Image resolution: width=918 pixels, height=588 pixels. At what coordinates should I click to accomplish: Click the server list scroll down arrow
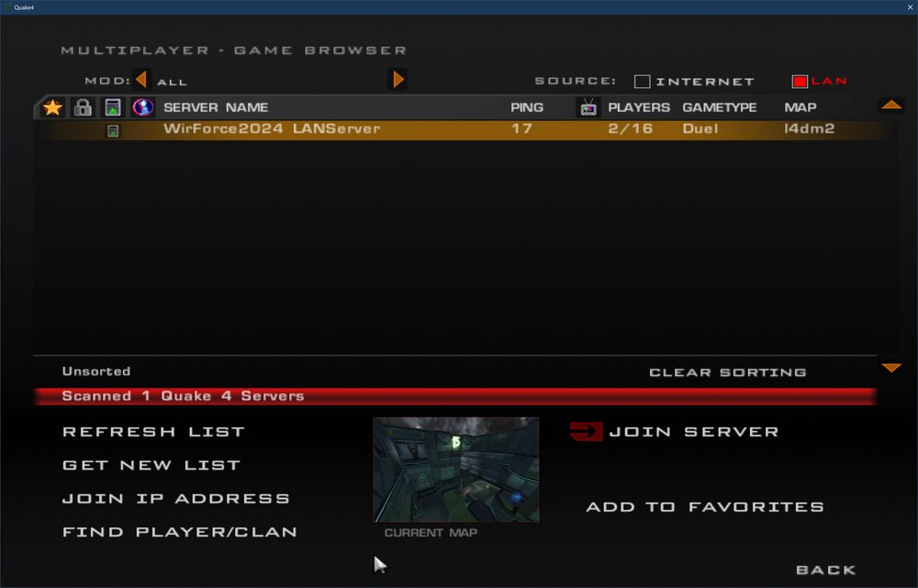tap(891, 368)
